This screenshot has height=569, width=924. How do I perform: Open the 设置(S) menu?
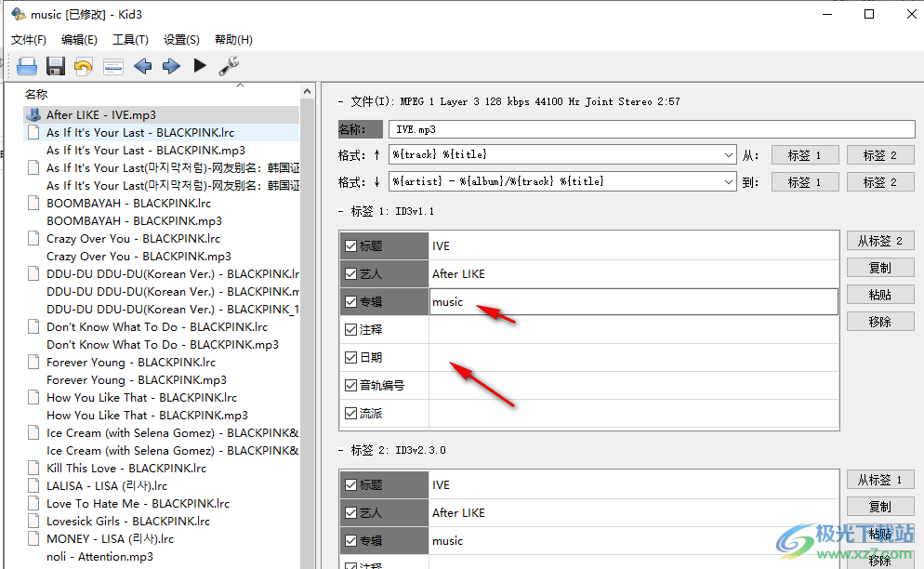pos(181,40)
